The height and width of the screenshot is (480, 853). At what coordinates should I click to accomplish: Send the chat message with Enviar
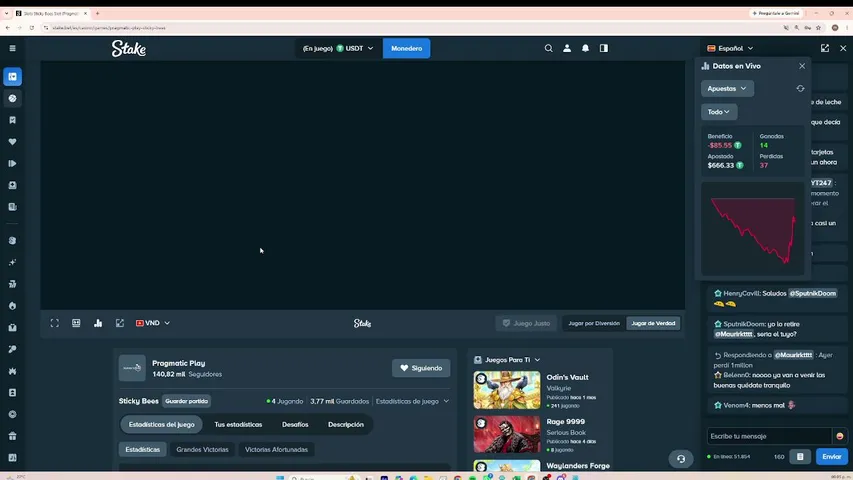(x=831, y=457)
